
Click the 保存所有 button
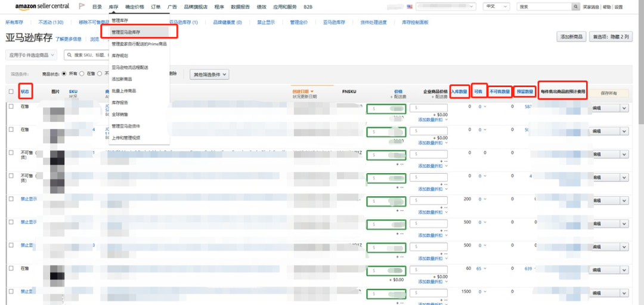[609, 93]
